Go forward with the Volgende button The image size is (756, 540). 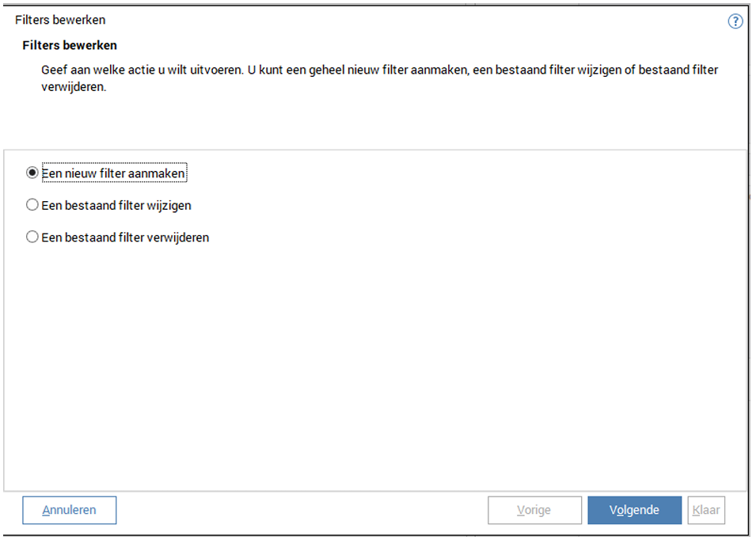[x=634, y=510]
